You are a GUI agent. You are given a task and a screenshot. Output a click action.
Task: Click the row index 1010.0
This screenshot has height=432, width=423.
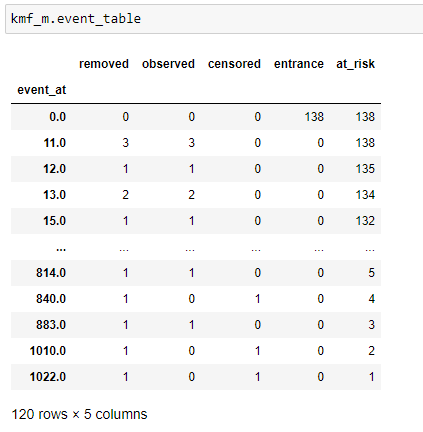point(48,351)
